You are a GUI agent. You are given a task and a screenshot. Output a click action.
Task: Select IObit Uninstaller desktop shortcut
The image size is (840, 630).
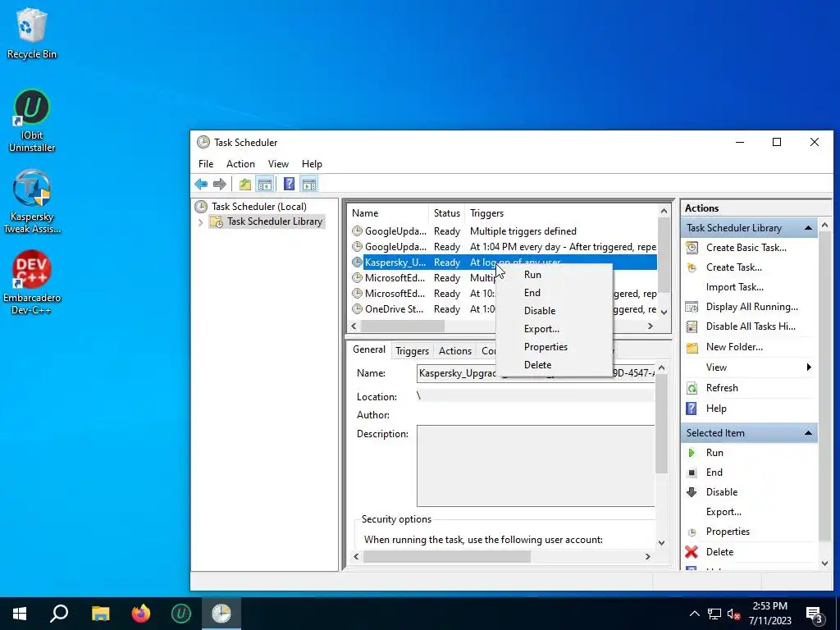tap(32, 121)
